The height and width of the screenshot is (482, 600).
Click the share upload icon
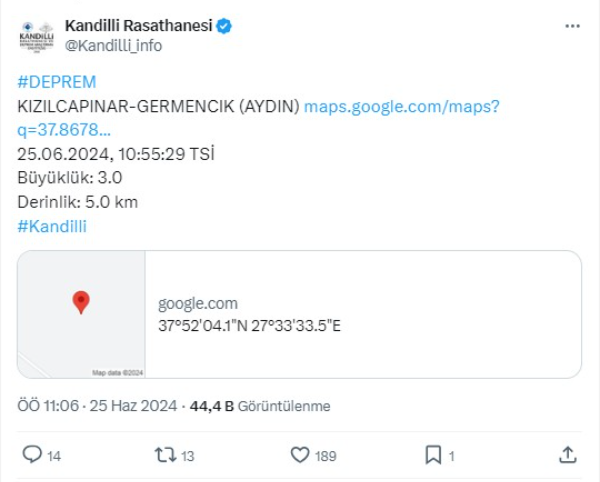567,455
